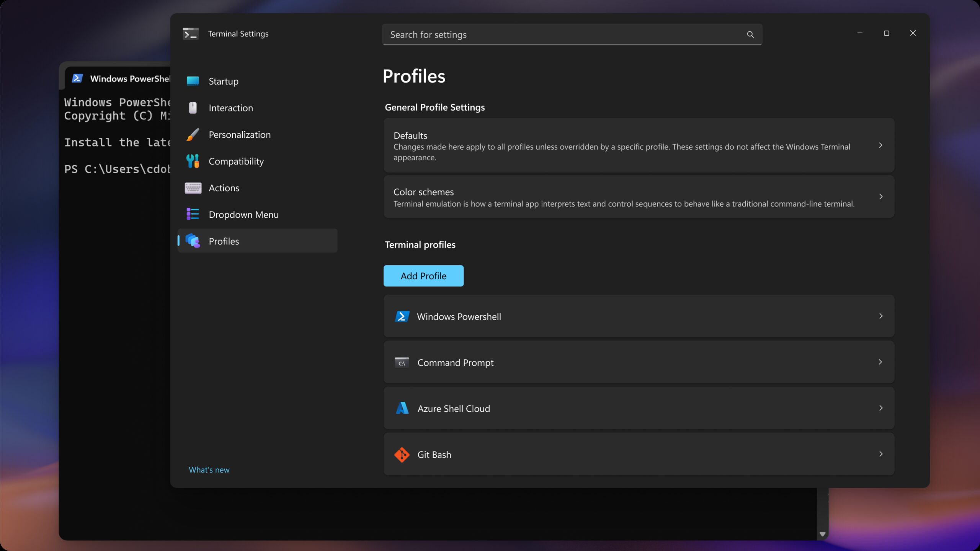The image size is (980, 551).
Task: Expand the Defaults settings chevron
Action: [x=880, y=145]
